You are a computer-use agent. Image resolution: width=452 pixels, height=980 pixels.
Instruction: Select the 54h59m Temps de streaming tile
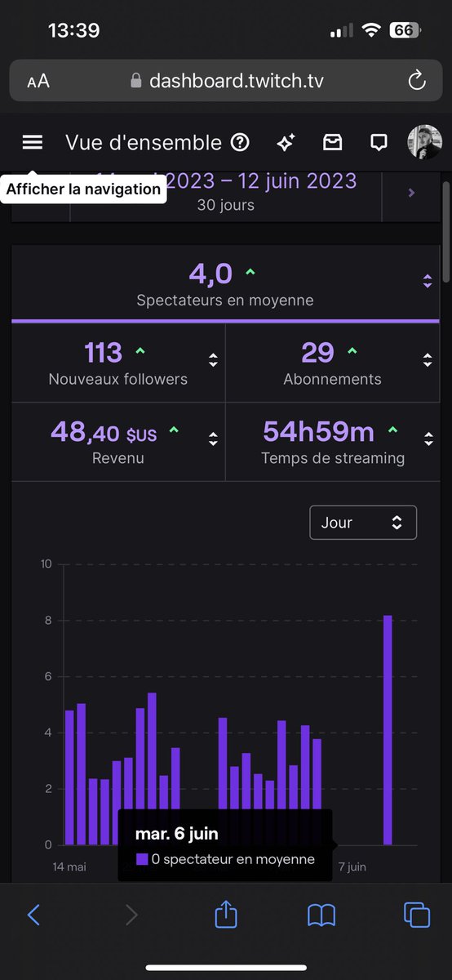pos(332,442)
